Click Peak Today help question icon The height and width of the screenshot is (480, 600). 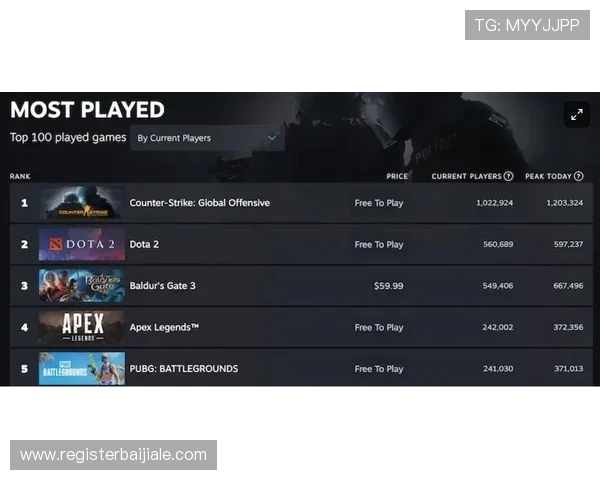[x=579, y=176]
